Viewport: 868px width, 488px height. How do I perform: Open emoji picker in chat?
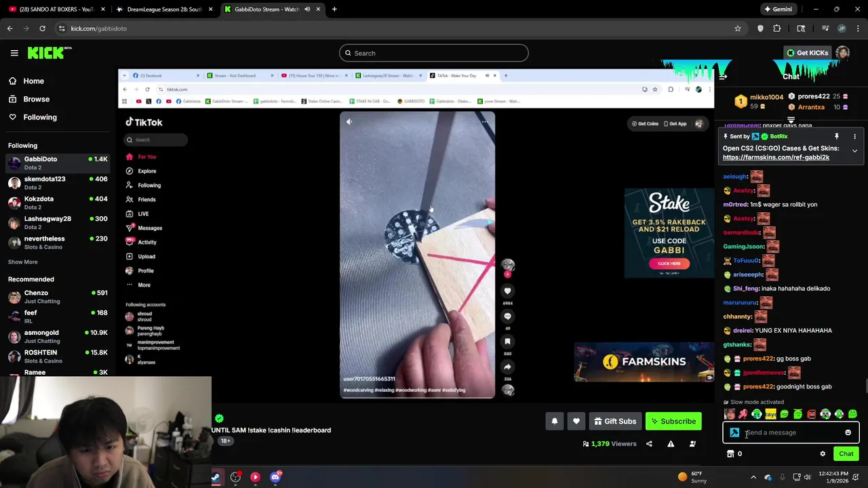pyautogui.click(x=848, y=432)
